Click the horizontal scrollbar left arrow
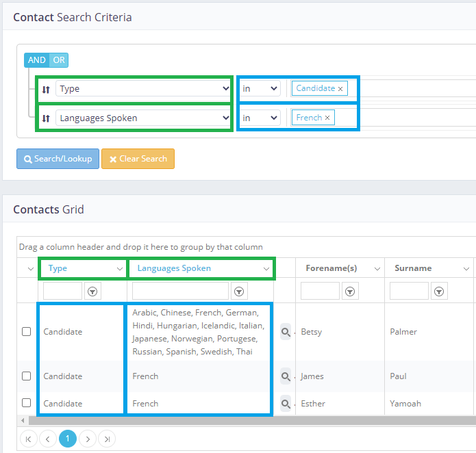 [23, 421]
